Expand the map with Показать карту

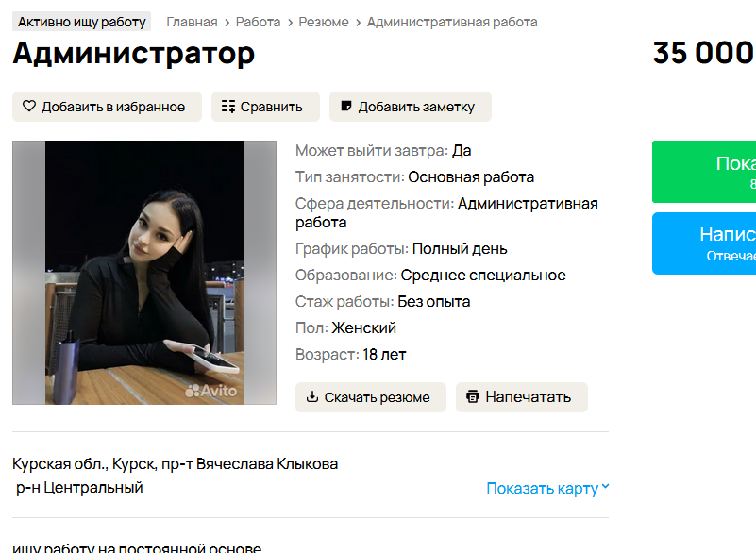tap(542, 489)
